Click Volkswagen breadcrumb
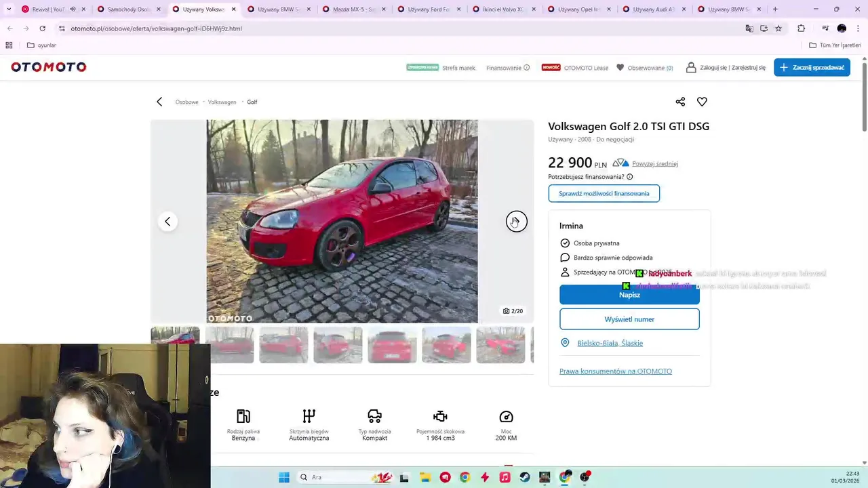This screenshot has width=868, height=488. click(222, 102)
